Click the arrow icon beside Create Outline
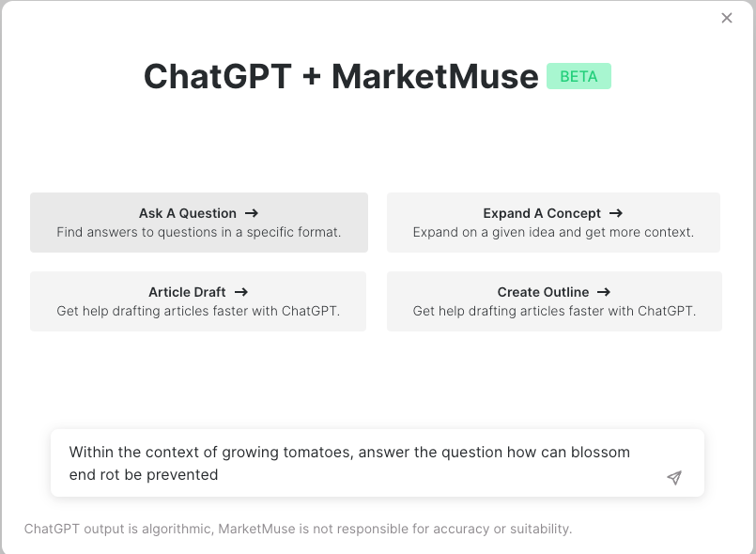The height and width of the screenshot is (554, 756). pyautogui.click(x=603, y=292)
